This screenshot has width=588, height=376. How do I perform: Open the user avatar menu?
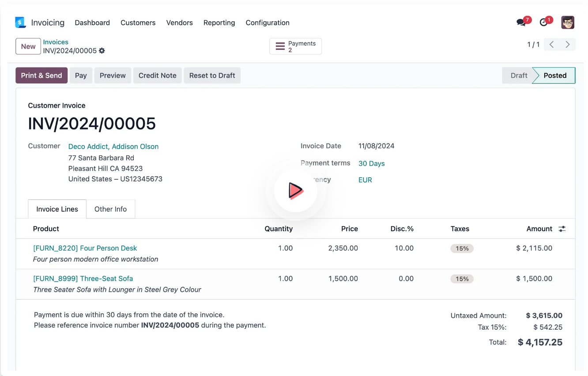568,23
